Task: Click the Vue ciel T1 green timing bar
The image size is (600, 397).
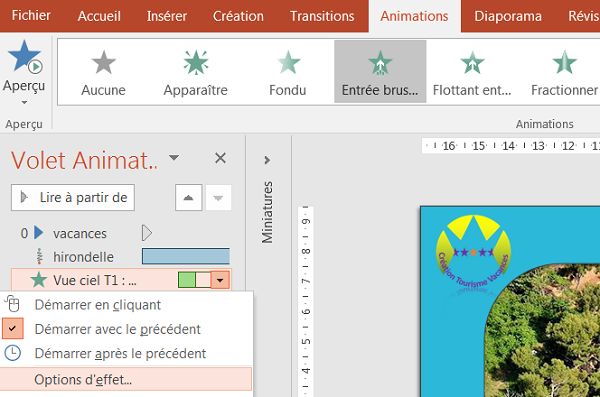Action: click(187, 280)
